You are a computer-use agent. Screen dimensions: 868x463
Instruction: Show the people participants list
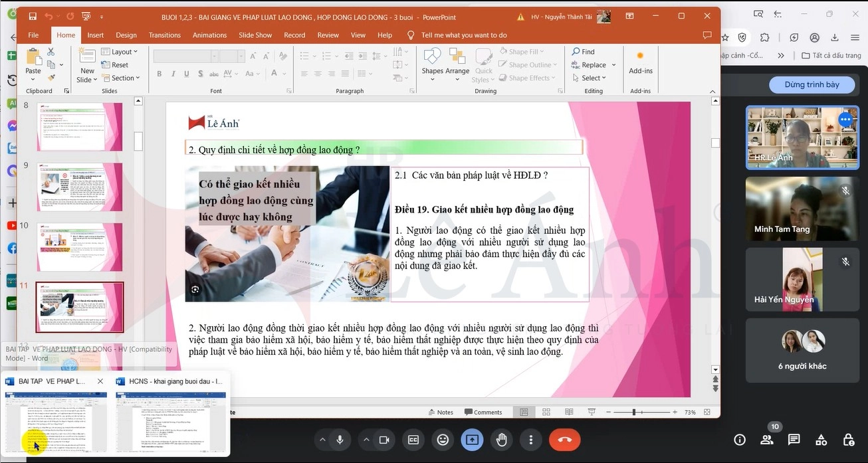(x=767, y=440)
